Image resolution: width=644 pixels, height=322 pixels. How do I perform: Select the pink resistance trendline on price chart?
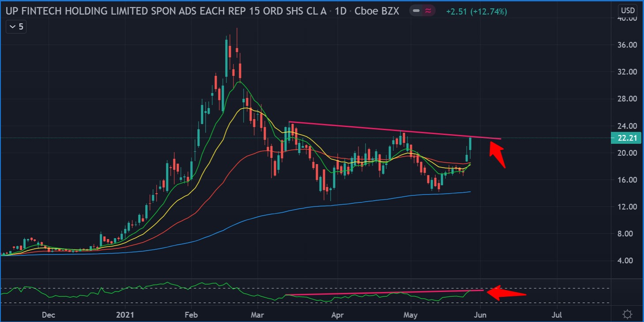[395, 131]
